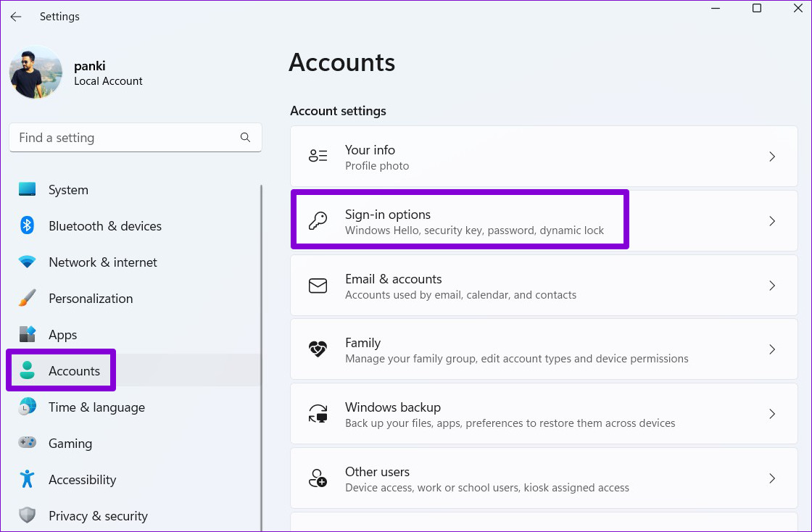
Task: Expand Your info using its chevron
Action: [x=771, y=157]
